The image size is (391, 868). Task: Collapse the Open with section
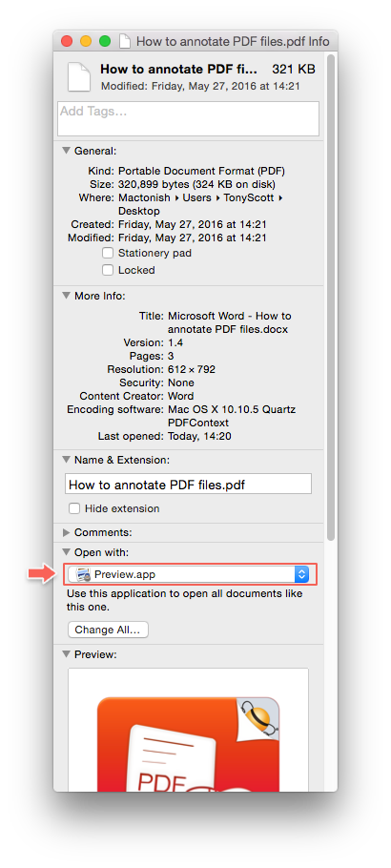[x=67, y=552]
